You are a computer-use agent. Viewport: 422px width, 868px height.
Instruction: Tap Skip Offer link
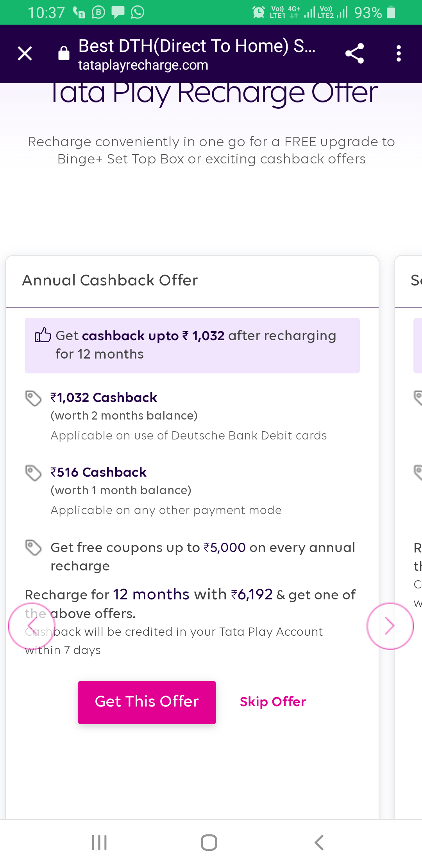pos(273,702)
